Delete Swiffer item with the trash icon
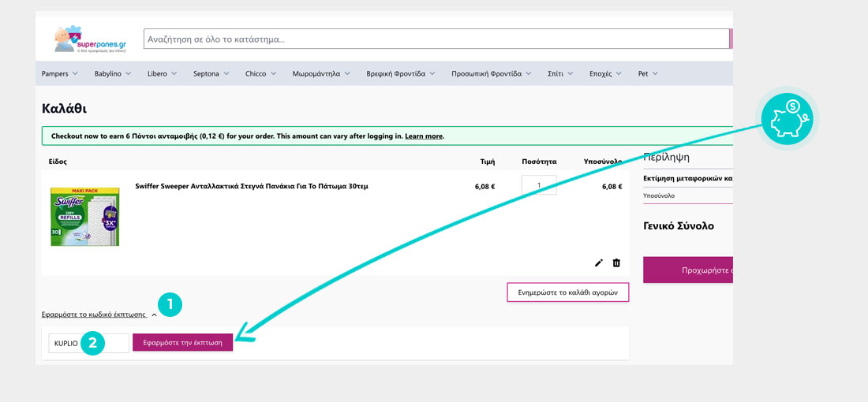Image resolution: width=868 pixels, height=402 pixels. pyautogui.click(x=616, y=262)
